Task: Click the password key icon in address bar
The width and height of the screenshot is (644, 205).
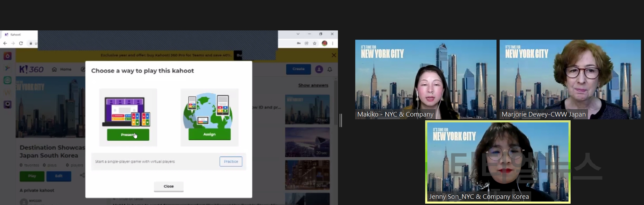Action: [298, 43]
